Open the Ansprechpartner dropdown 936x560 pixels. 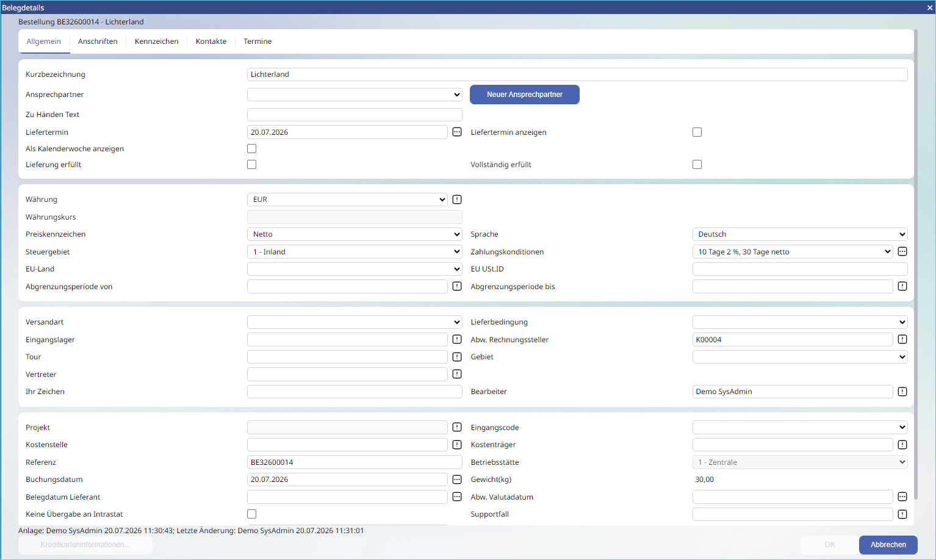coord(355,95)
